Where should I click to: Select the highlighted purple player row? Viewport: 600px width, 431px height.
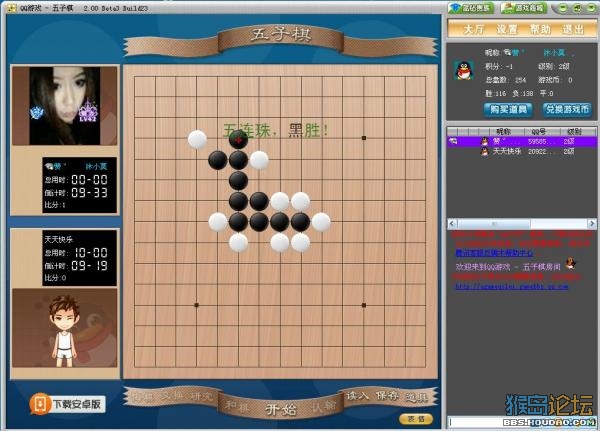[x=522, y=142]
